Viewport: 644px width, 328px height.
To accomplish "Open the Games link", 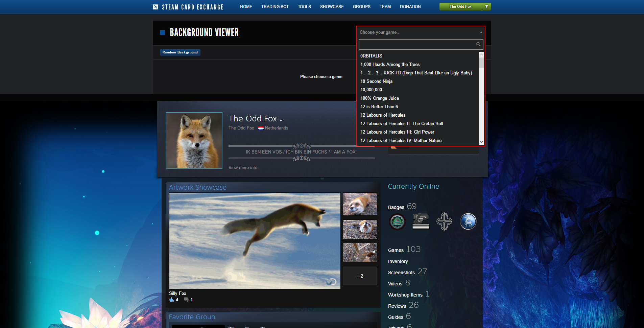I will tap(396, 250).
